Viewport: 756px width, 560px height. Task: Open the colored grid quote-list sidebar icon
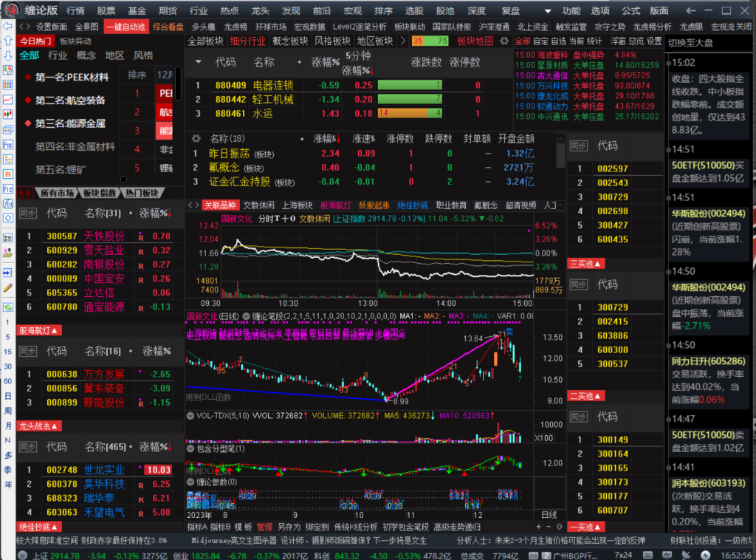7,85
